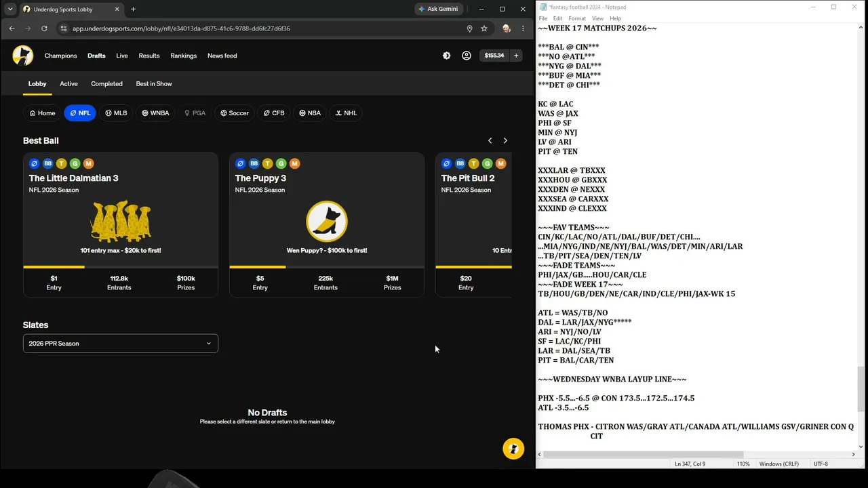Screen dimensions: 868x488
Task: Select the NFL sport chip
Action: tap(80, 113)
